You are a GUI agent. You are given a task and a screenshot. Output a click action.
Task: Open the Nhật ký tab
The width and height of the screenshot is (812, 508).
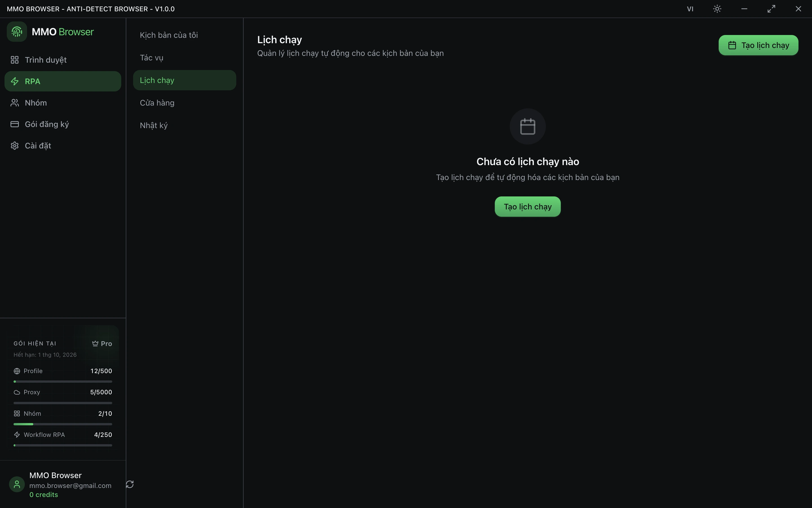tap(185, 125)
